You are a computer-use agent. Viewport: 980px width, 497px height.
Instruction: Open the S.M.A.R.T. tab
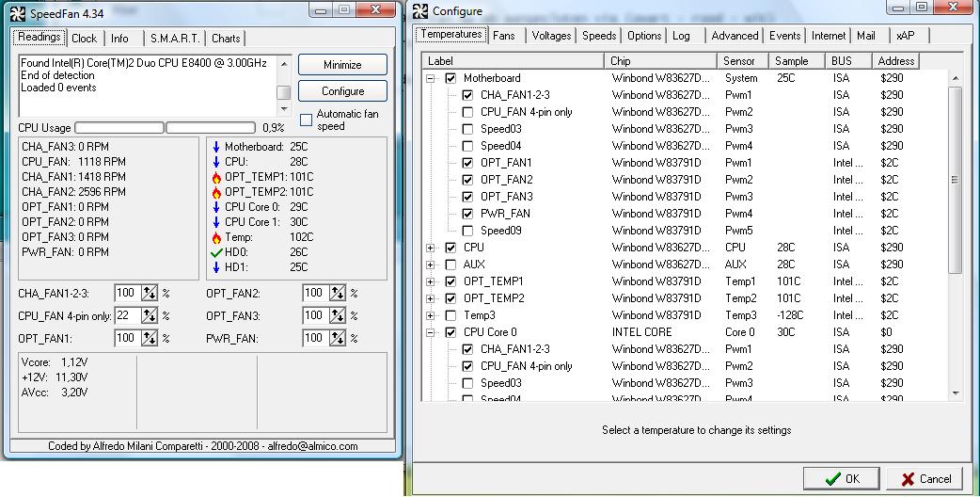coord(175,39)
